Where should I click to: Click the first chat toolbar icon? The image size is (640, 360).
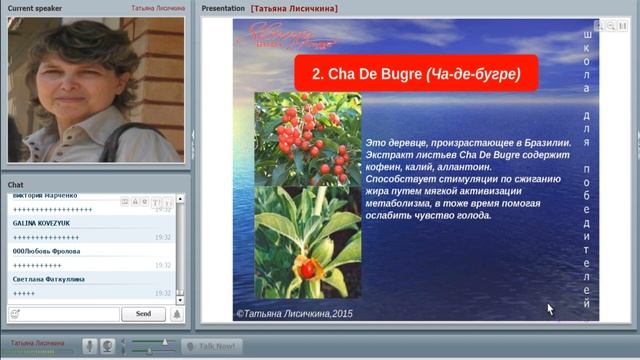[x=124, y=202]
